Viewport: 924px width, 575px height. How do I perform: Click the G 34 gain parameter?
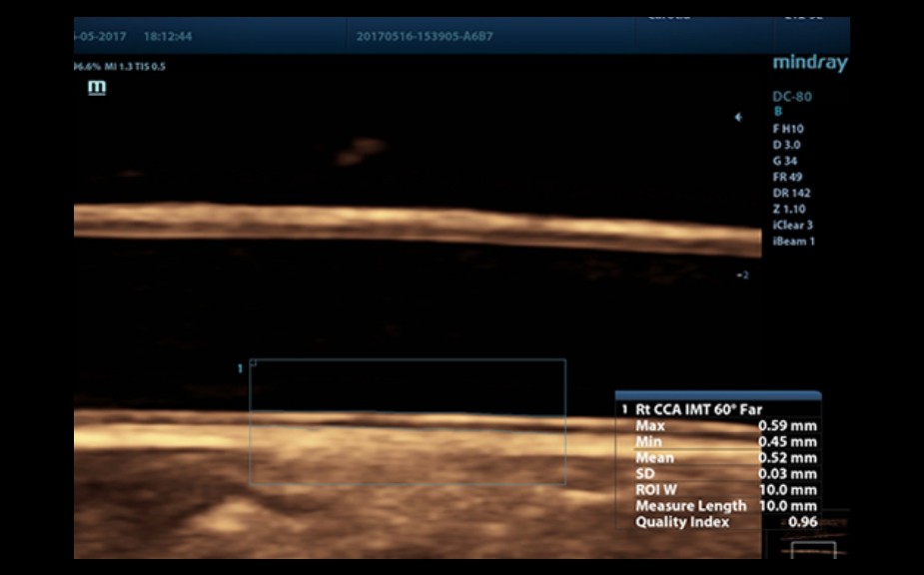point(785,161)
